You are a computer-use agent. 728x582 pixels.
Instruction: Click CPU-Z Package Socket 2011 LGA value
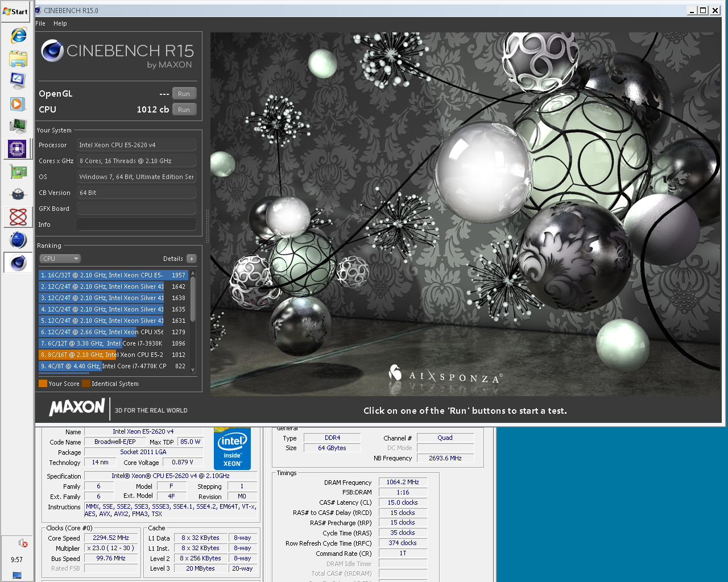143,452
